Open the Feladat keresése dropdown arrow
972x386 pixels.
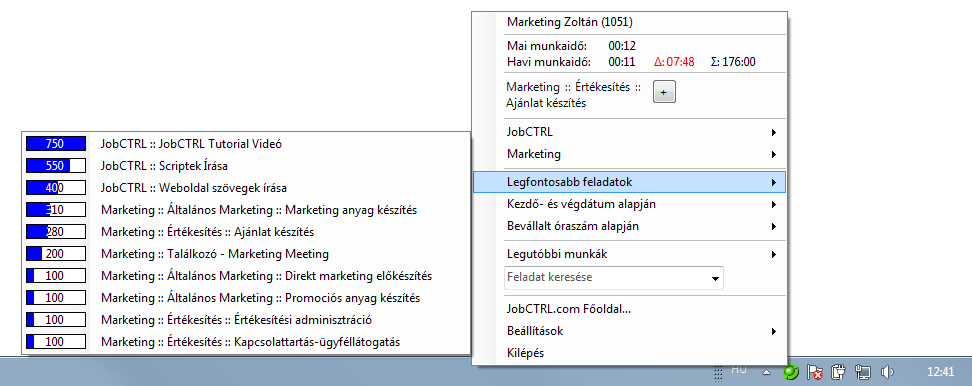[715, 278]
